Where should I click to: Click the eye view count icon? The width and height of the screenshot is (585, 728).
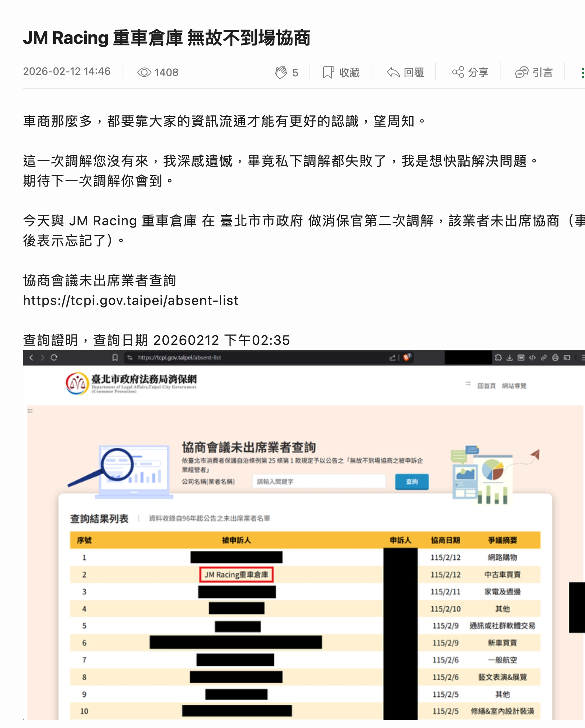[x=144, y=72]
